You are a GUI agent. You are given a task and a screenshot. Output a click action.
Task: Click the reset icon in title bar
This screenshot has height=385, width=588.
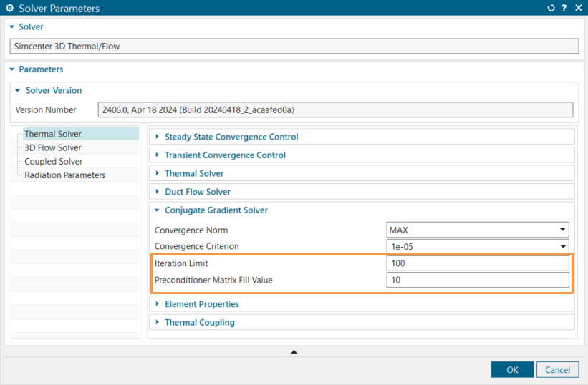point(551,9)
